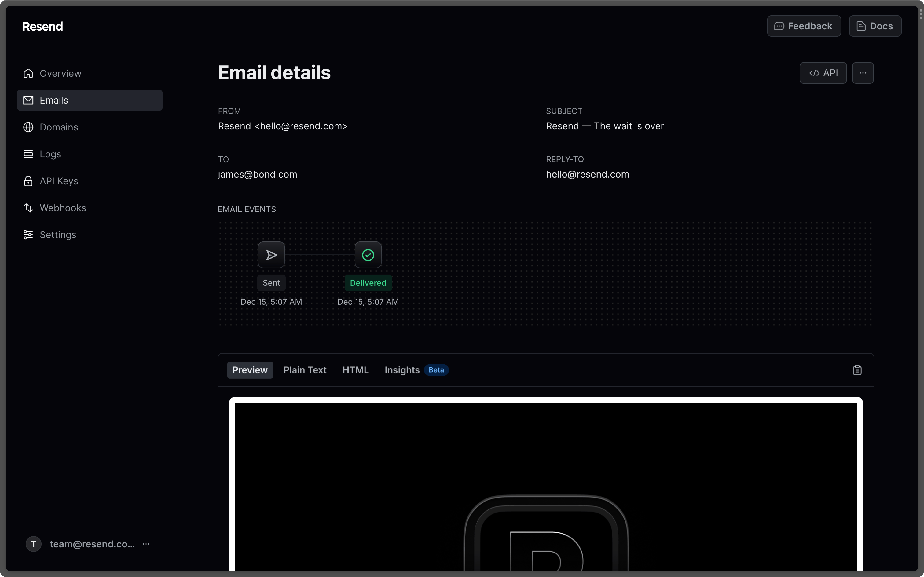This screenshot has width=924, height=577.
Task: Click the sender Resend <hello@resend.com>
Action: click(x=283, y=126)
